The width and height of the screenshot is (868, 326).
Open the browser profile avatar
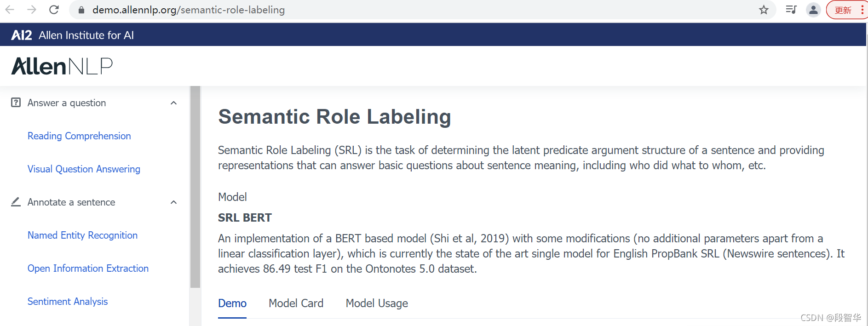tap(813, 10)
